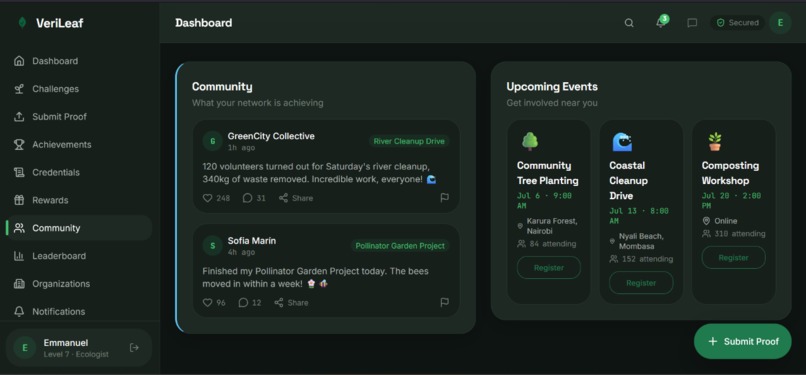
Task: Open Dashboard in the sidebar
Action: coord(79,61)
